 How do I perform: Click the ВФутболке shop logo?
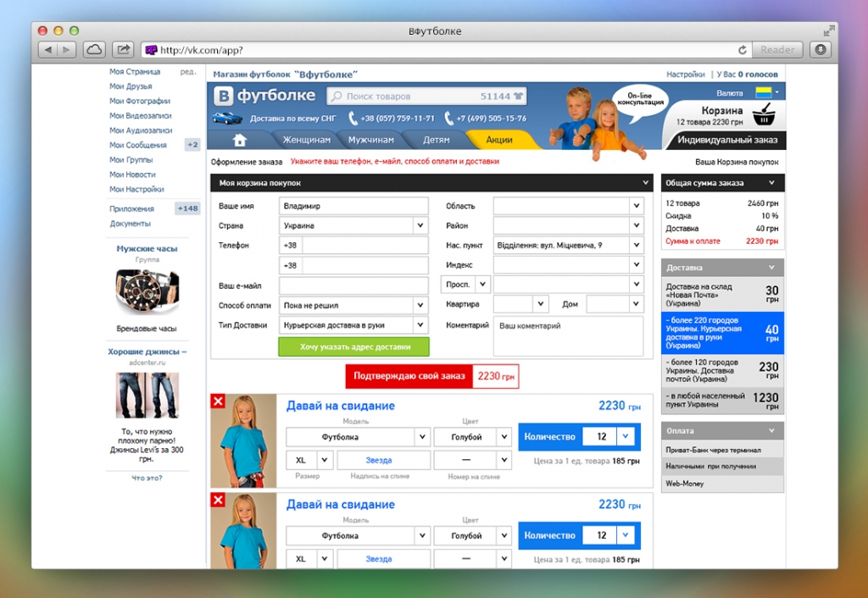coord(264,96)
